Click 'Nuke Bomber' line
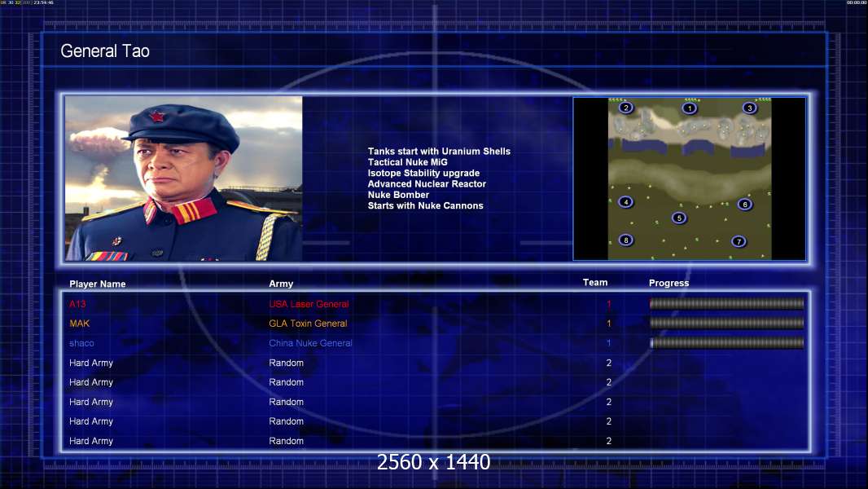This screenshot has width=868, height=489. click(398, 195)
